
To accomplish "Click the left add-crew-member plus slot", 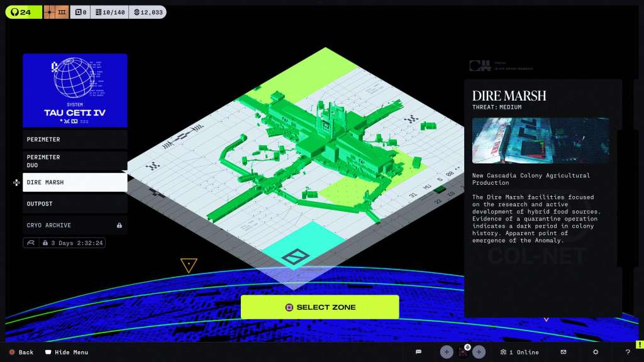I will point(447,352).
